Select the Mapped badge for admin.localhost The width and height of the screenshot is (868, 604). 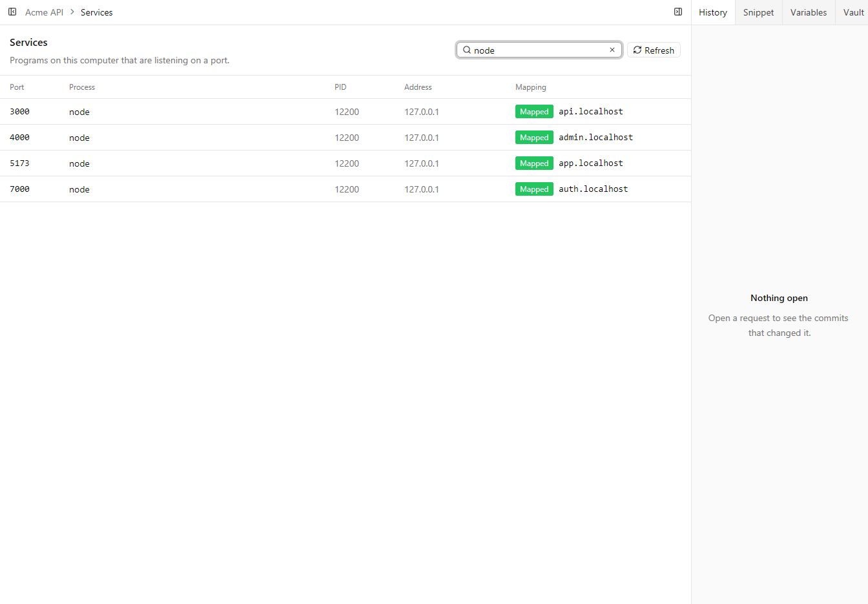[534, 138]
